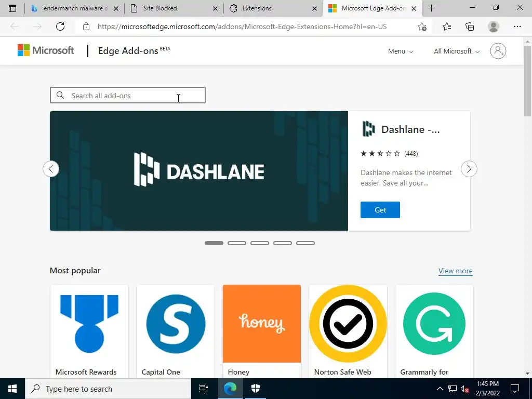
Task: Open the Grammarly add-on tile
Action: tap(434, 331)
